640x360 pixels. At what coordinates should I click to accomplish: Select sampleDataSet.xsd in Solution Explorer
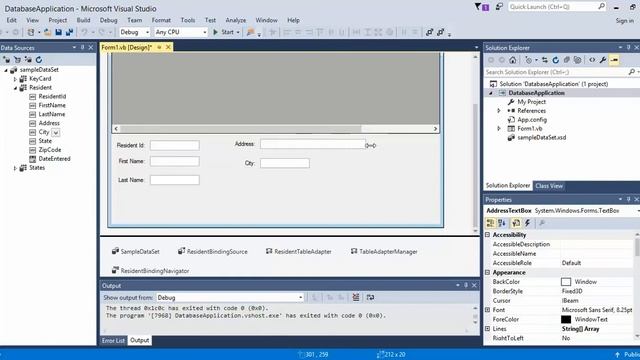click(542, 138)
